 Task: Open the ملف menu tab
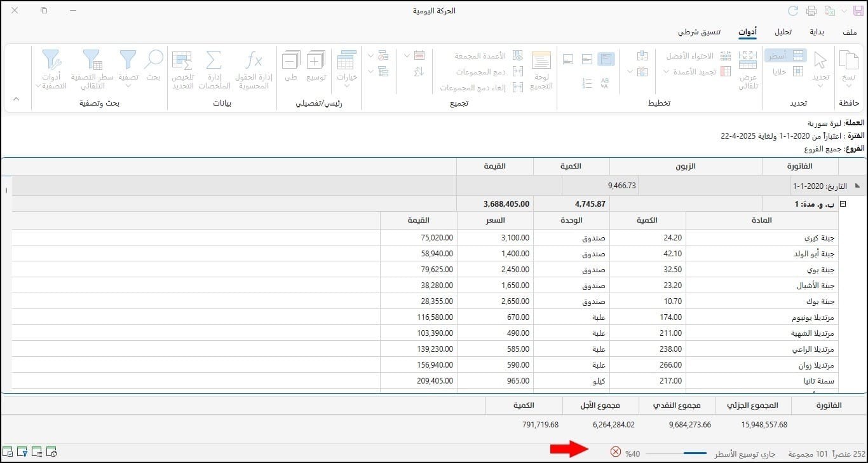tap(850, 32)
